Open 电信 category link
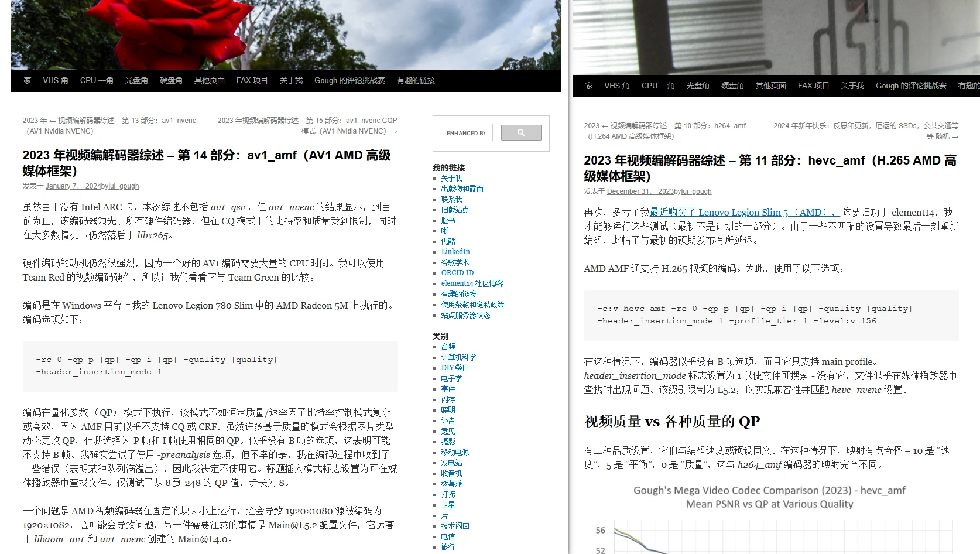 448,536
